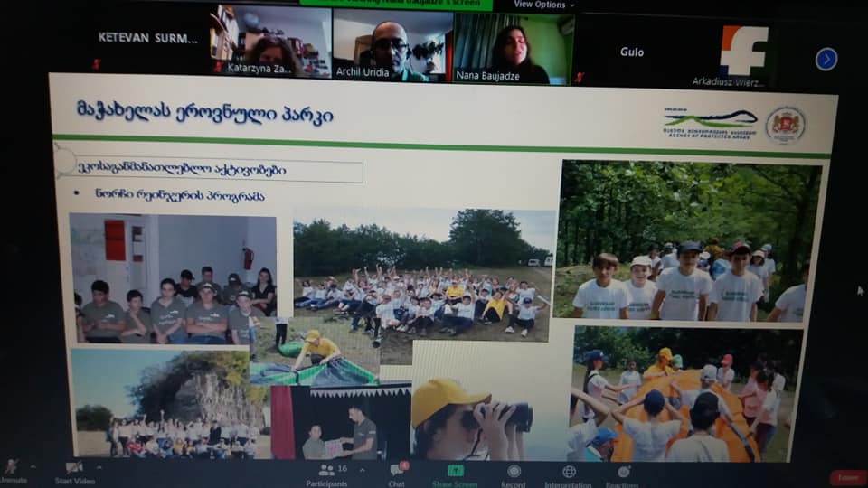Select Nana Baujadze video thumbnail
The height and width of the screenshot is (488, 868).
(x=514, y=49)
